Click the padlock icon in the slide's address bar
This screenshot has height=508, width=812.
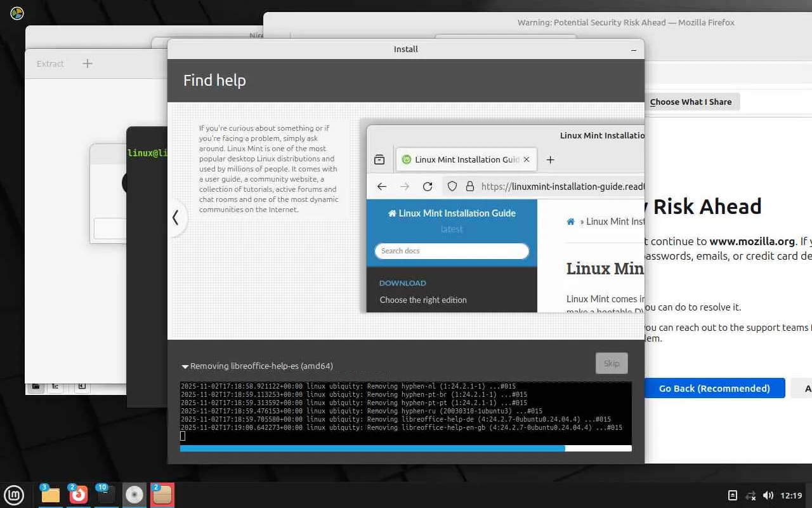click(x=470, y=187)
